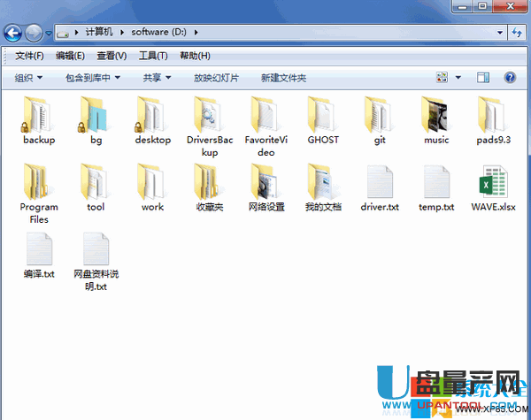
Task: Open the recent pages dropdown arrow
Action: coord(49,34)
